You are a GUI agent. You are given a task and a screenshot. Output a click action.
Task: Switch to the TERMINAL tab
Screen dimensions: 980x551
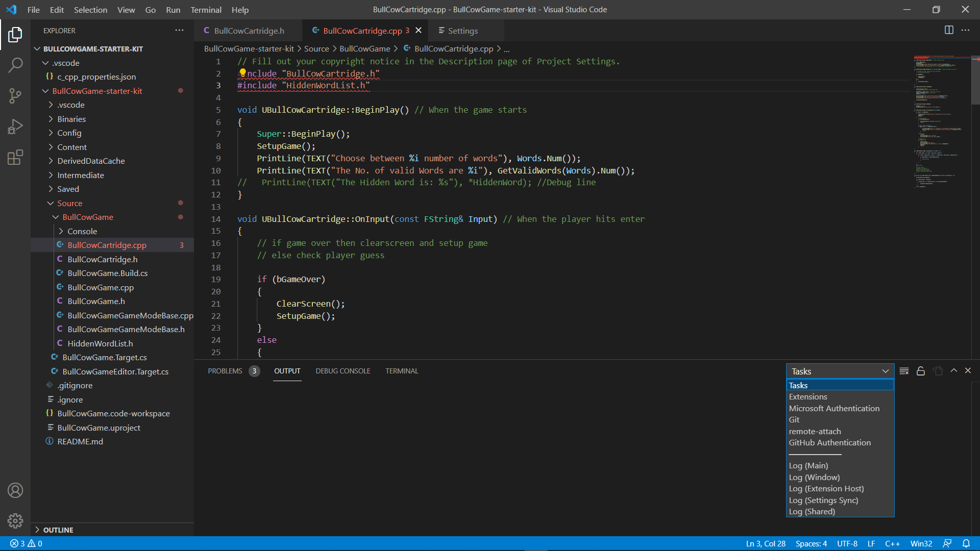pos(402,371)
